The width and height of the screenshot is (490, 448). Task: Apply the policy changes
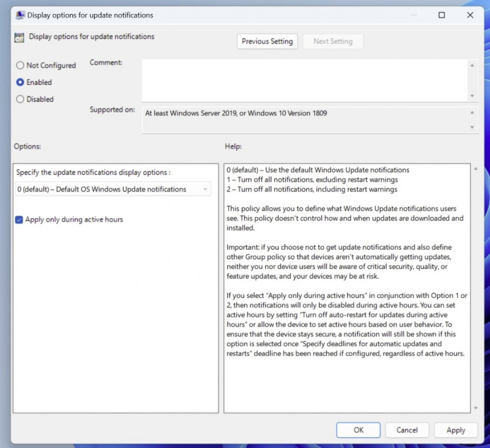tap(455, 430)
